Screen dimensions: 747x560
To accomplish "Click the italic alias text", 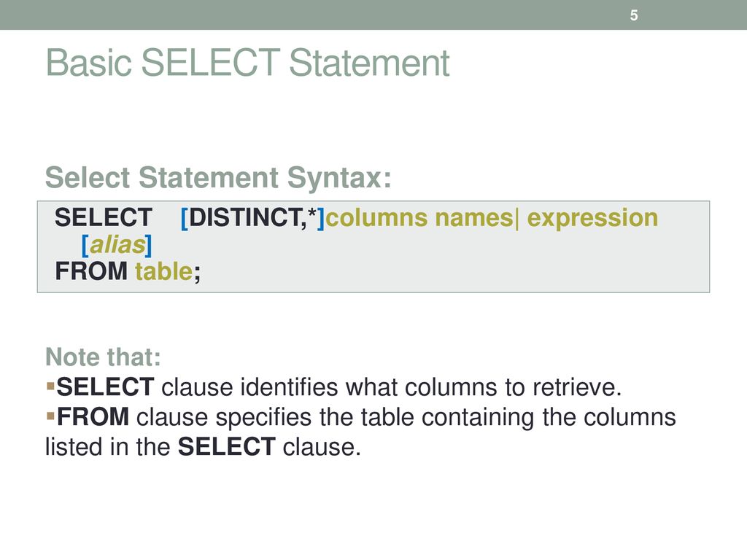I will (x=117, y=245).
